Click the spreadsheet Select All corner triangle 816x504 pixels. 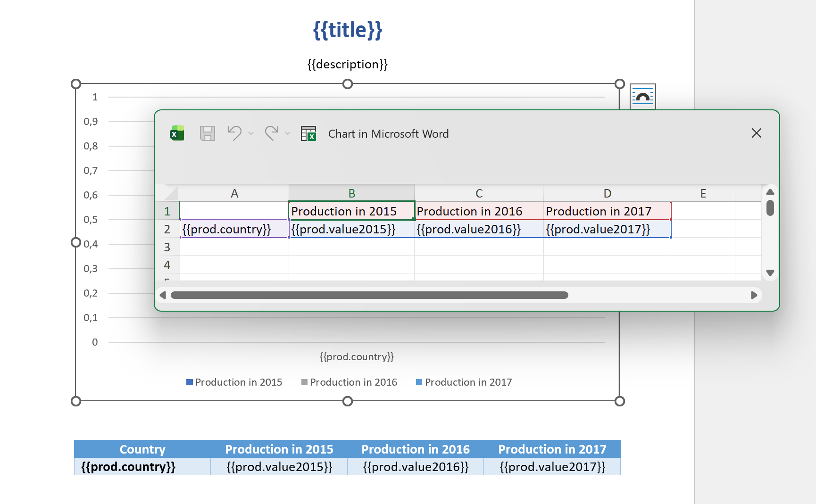coord(171,193)
